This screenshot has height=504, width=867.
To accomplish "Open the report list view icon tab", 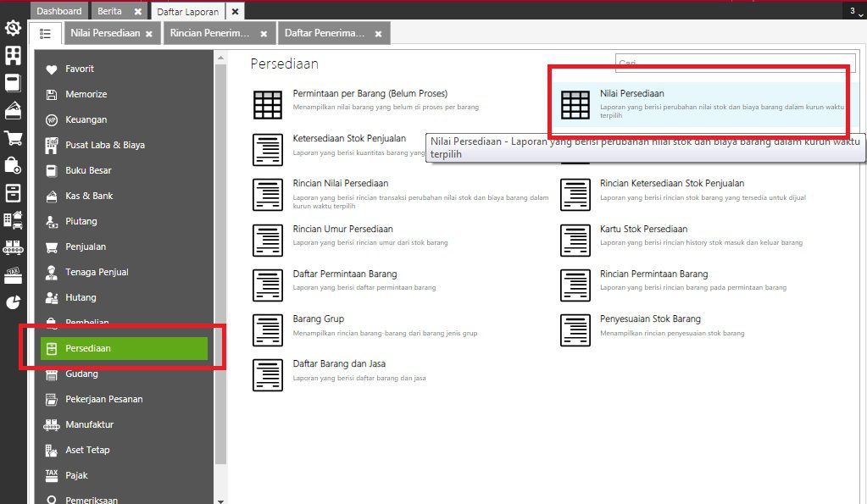I will coord(45,34).
